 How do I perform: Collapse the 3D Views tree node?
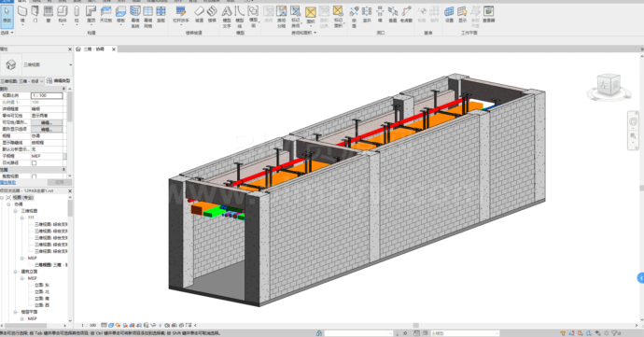[16, 211]
